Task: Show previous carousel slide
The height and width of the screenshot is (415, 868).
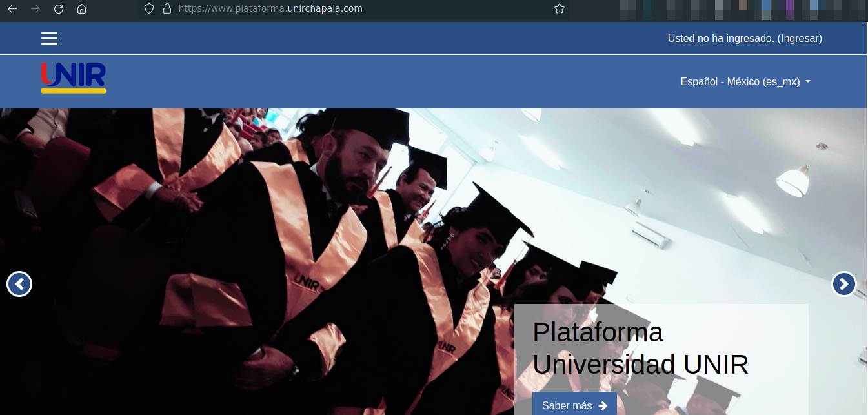Action: tap(19, 284)
